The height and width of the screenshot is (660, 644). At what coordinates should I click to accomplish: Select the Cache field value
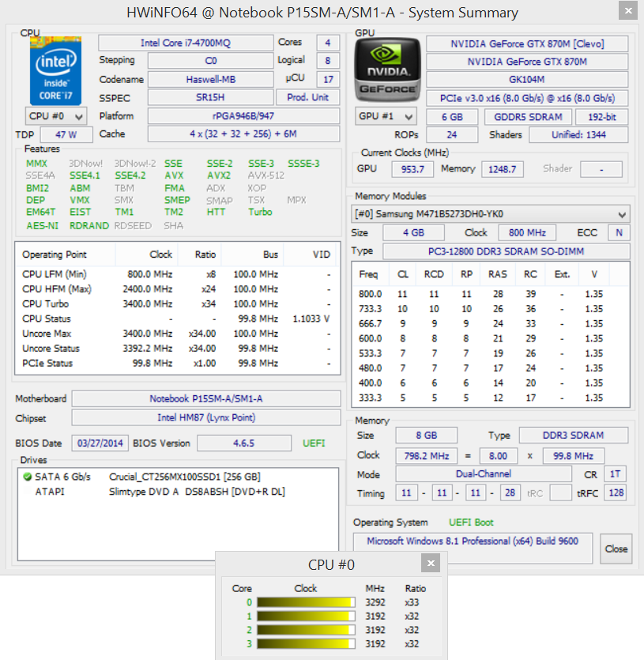243,134
